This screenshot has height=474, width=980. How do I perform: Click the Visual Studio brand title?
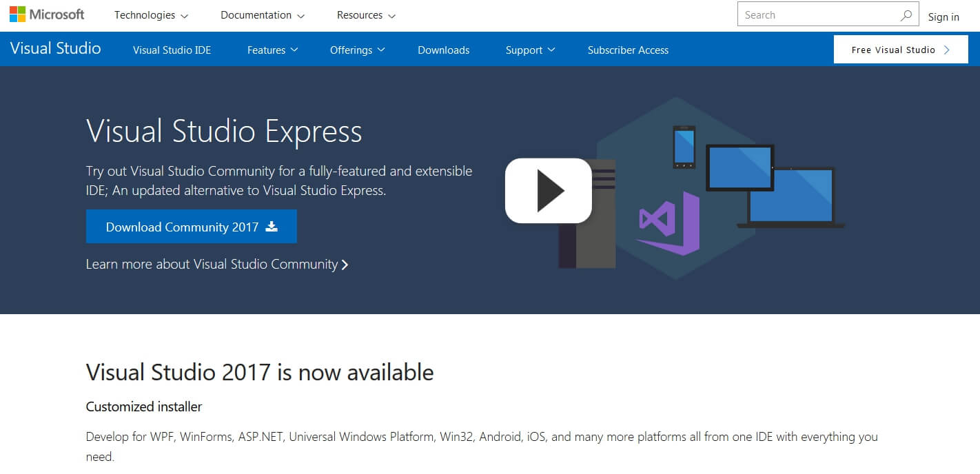click(x=56, y=48)
